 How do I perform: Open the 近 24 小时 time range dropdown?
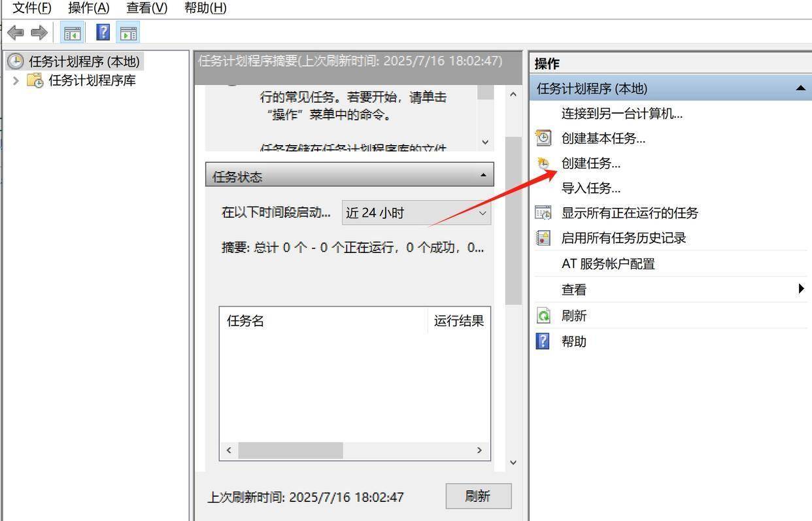[x=416, y=213]
